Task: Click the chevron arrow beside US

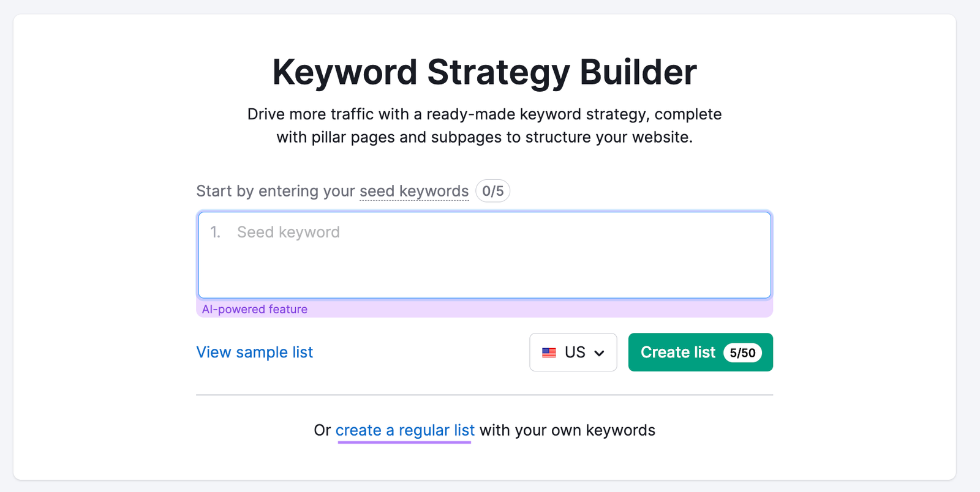Action: click(x=600, y=353)
